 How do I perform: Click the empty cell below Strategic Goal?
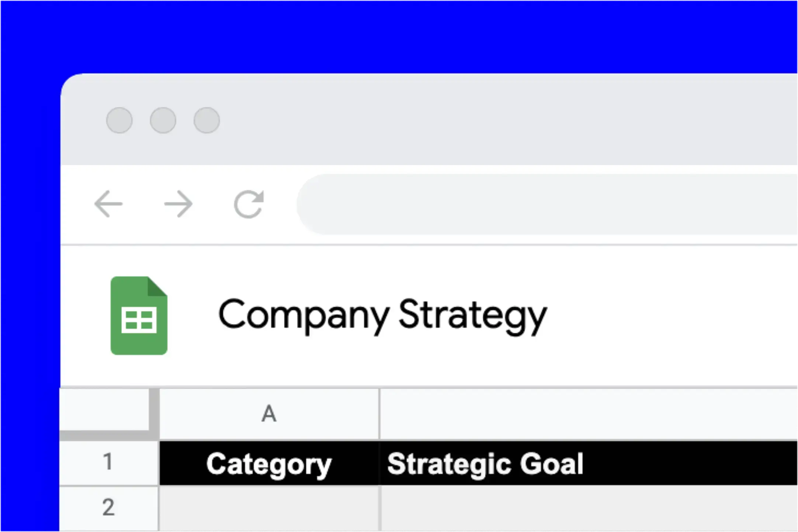[x=588, y=508]
